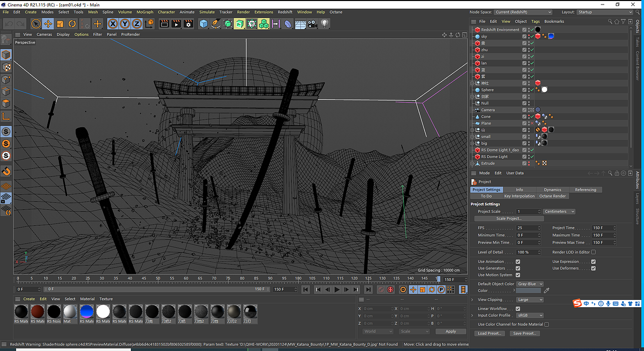The height and width of the screenshot is (351, 644).
Task: Open the Key Interpolation tab
Action: (519, 196)
